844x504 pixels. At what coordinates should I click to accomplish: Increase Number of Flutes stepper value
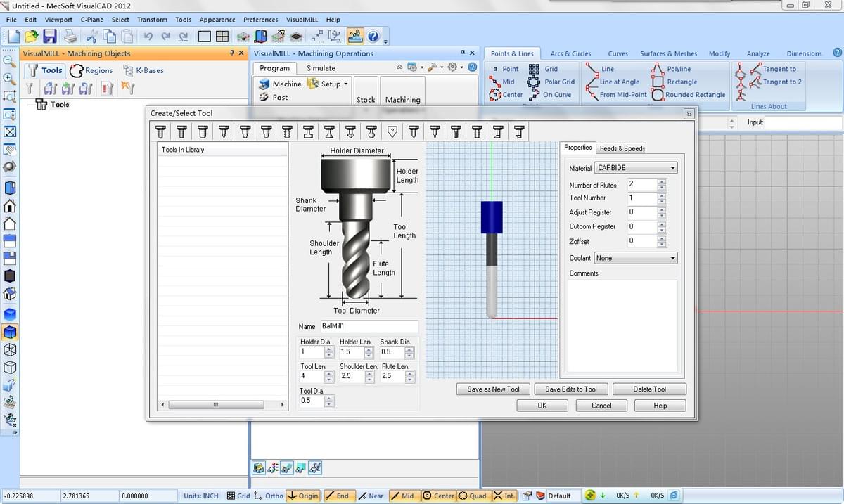[661, 181]
